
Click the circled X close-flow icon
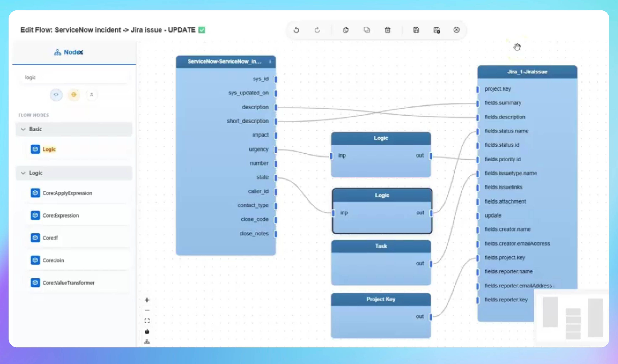click(456, 30)
